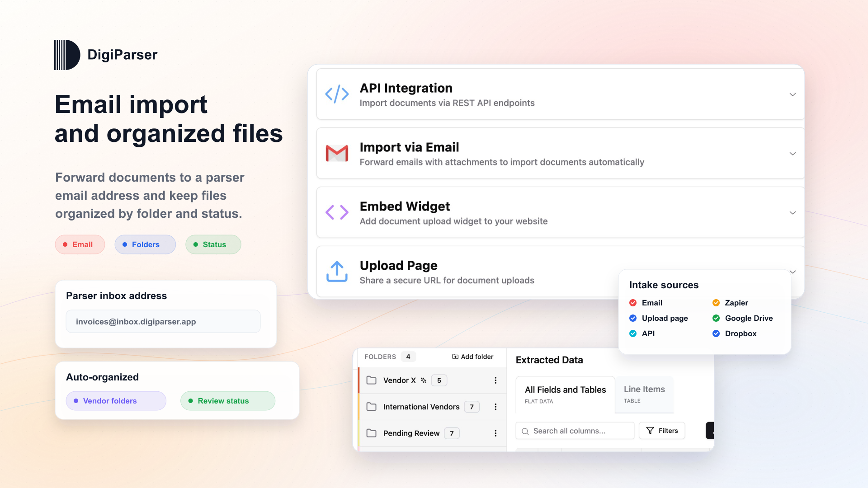Open International Vendors three-dot menu
The width and height of the screenshot is (868, 488).
[x=495, y=407]
